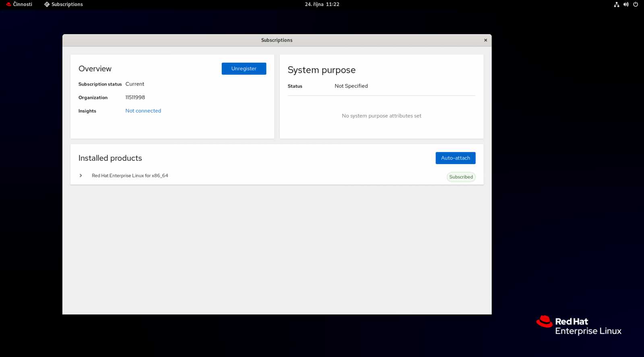This screenshot has width=644, height=357.
Task: Expand the Red Hat Enterprise Linux product row
Action: (81, 176)
